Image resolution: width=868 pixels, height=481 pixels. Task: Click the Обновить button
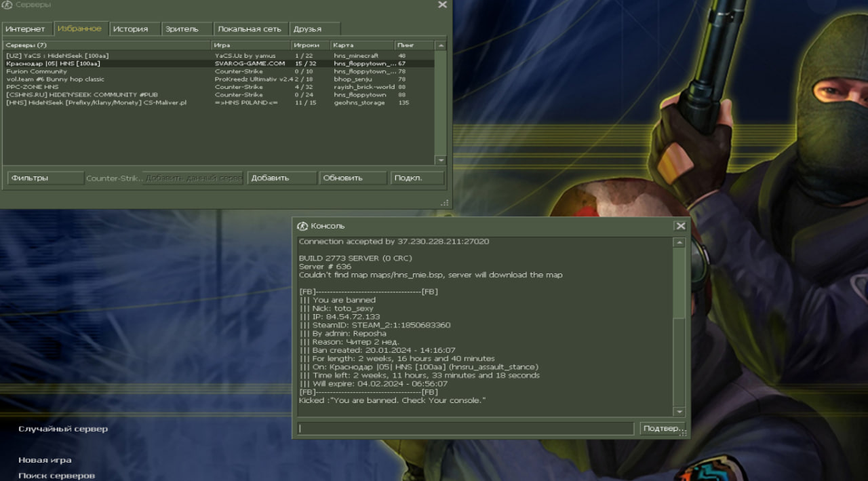353,178
